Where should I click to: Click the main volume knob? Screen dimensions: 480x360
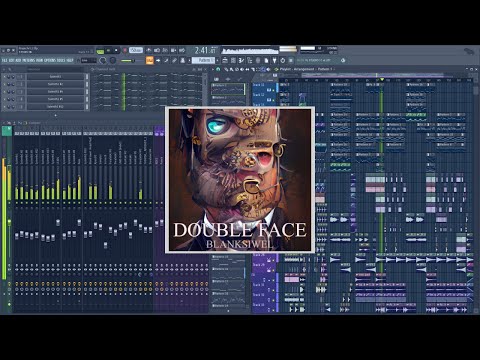click(x=103, y=60)
